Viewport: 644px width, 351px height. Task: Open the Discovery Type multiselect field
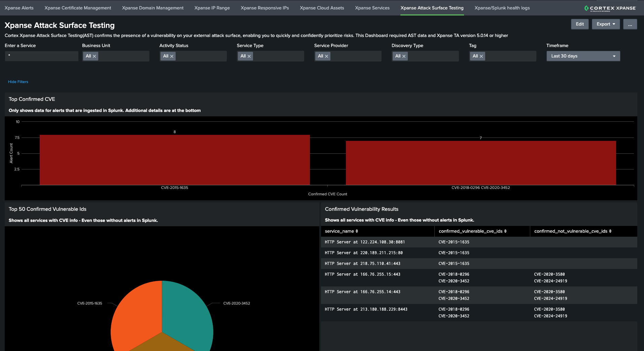click(x=425, y=56)
